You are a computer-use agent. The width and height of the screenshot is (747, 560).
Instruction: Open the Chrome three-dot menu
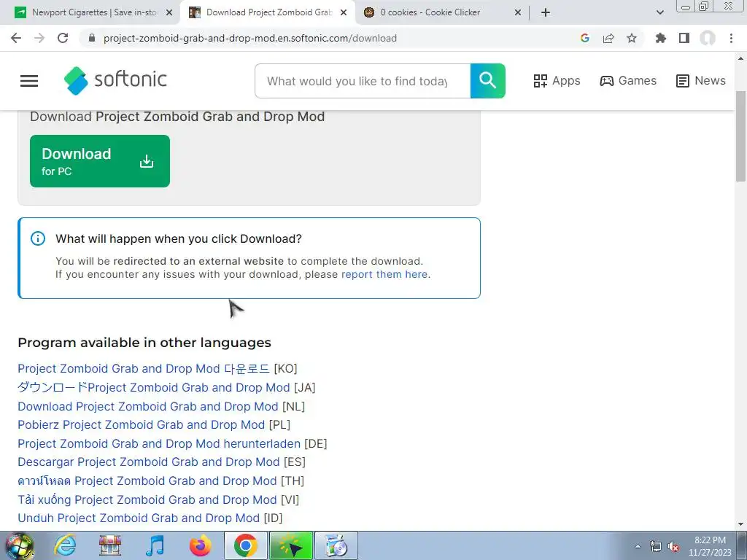731,38
